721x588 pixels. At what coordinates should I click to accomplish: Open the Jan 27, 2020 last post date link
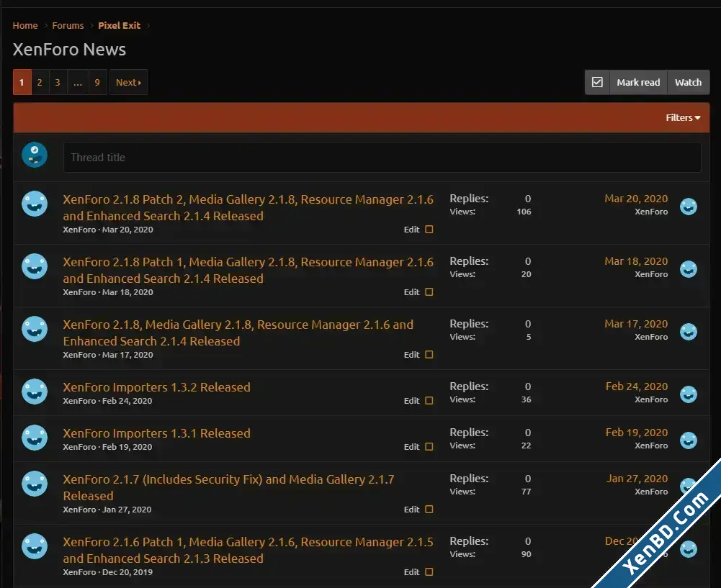coord(637,478)
